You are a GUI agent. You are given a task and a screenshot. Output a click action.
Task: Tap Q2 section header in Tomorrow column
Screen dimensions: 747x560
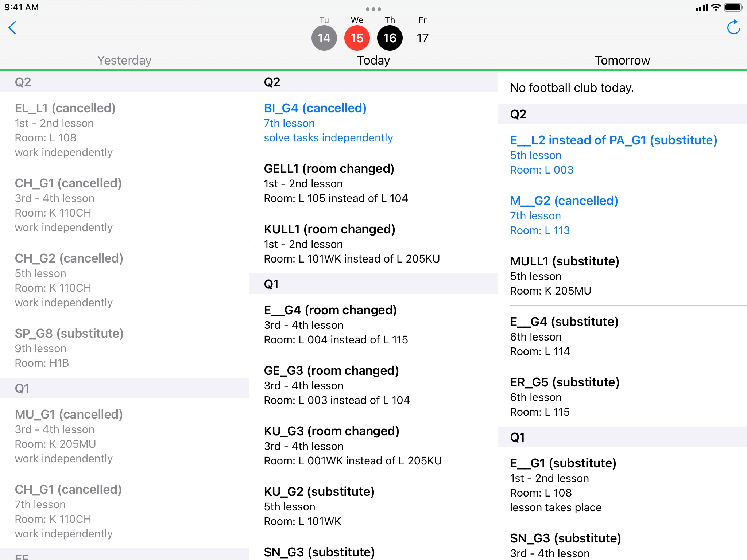click(x=622, y=114)
